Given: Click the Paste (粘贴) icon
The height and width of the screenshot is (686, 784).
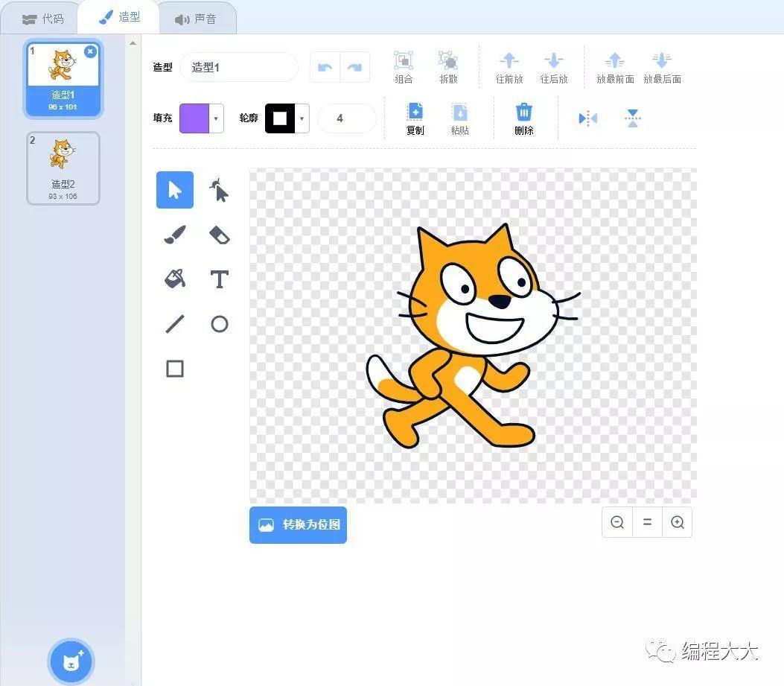Looking at the screenshot, I should point(459,118).
